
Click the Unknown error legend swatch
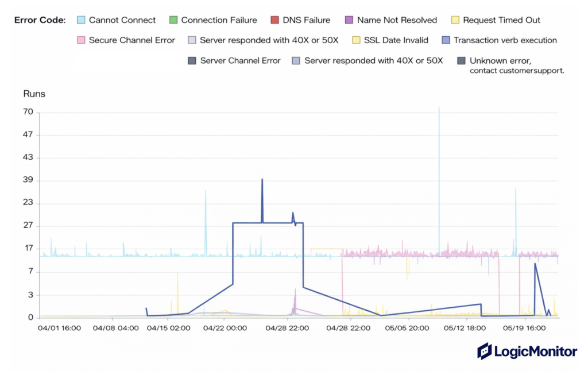(462, 60)
